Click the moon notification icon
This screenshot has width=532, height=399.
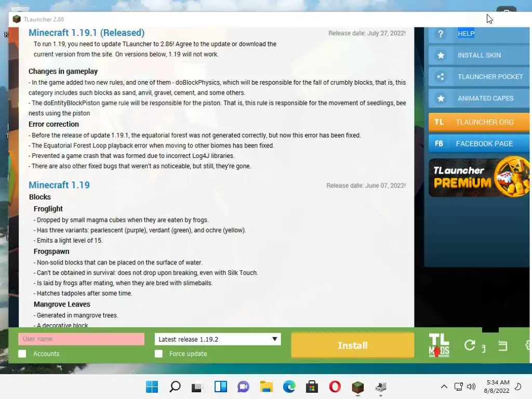pyautogui.click(x=518, y=387)
